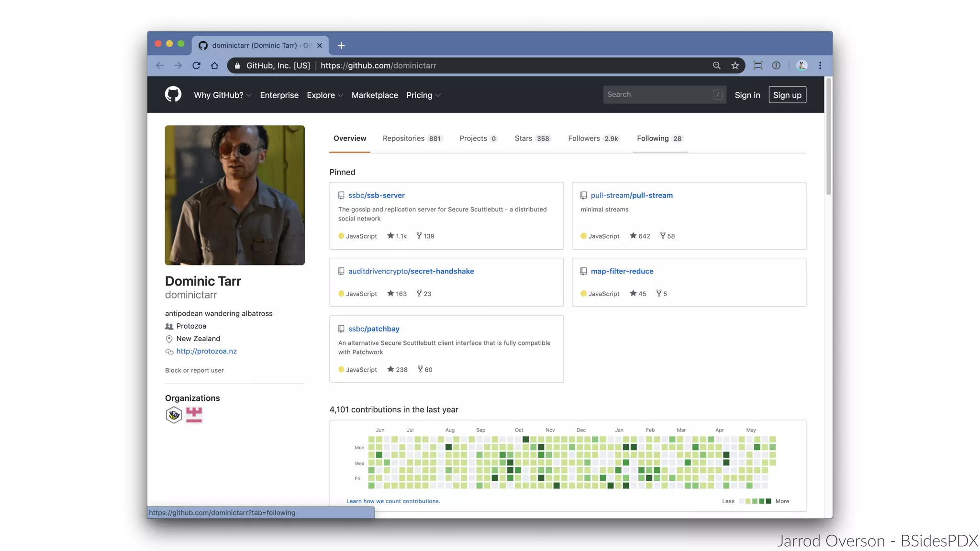This screenshot has width=980, height=551.
Task: Switch to the Repositories tab
Action: [412, 138]
